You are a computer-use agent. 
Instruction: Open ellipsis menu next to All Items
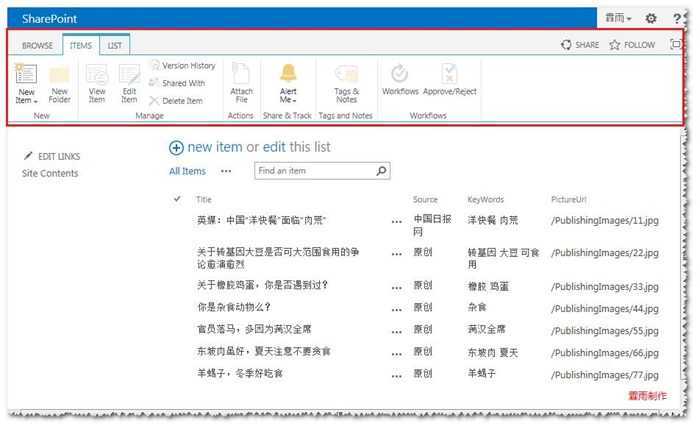pos(226,171)
